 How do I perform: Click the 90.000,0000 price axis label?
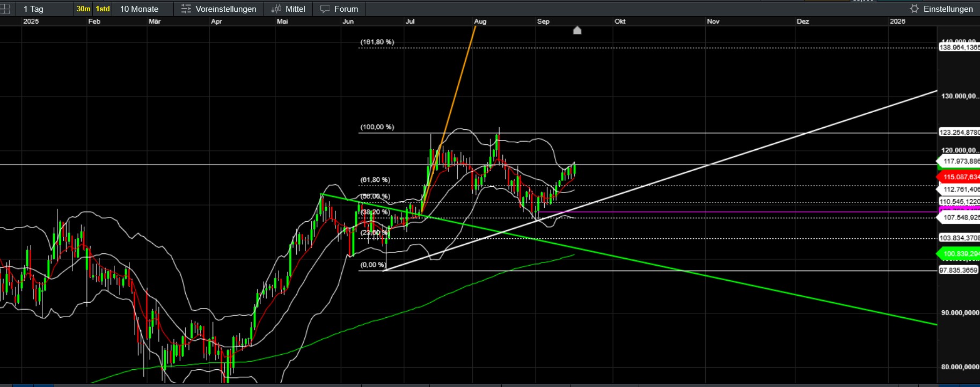[x=960, y=313]
